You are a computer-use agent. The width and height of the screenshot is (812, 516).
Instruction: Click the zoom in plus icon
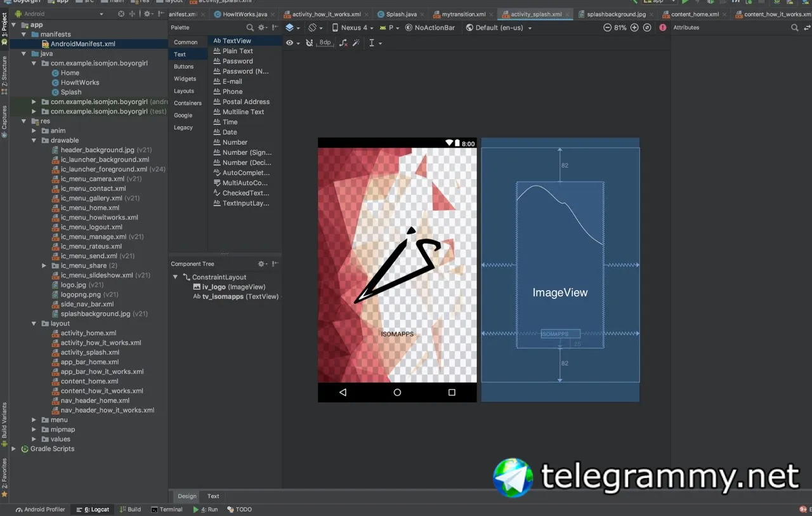[x=634, y=28]
